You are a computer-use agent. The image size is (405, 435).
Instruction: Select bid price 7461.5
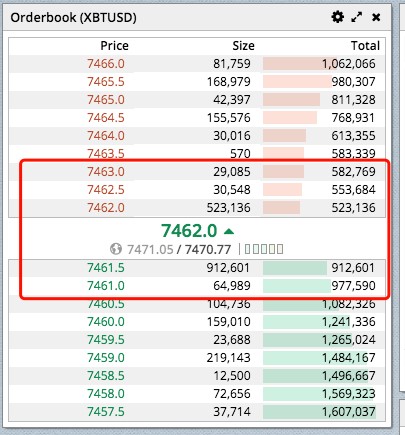click(x=106, y=268)
